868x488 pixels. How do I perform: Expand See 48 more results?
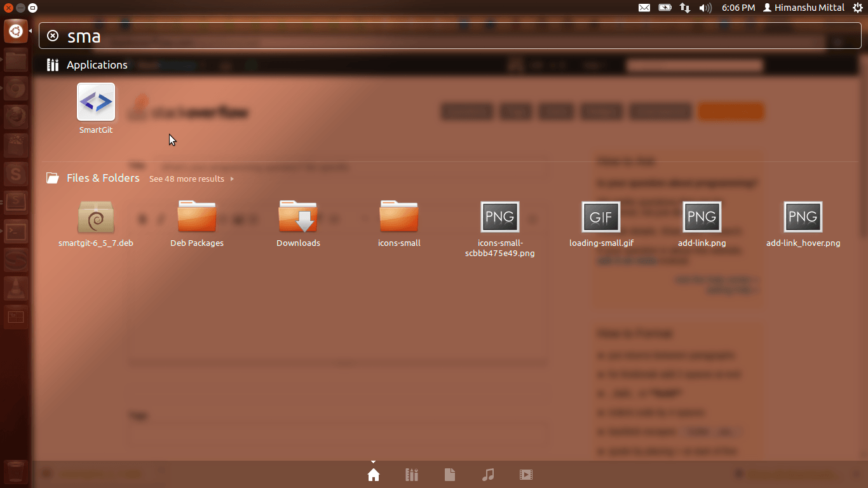pos(191,179)
